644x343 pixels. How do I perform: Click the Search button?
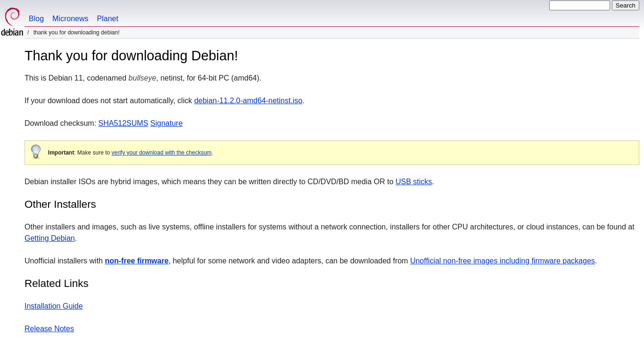point(626,6)
